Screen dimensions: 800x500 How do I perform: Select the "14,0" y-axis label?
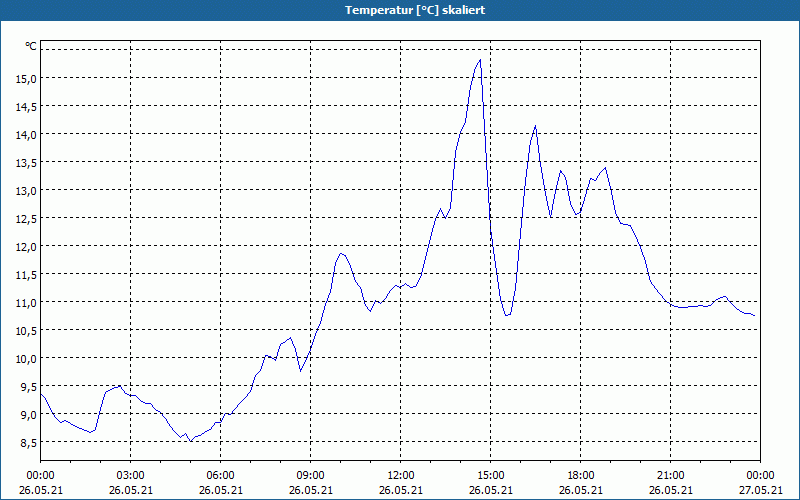pyautogui.click(x=28, y=135)
